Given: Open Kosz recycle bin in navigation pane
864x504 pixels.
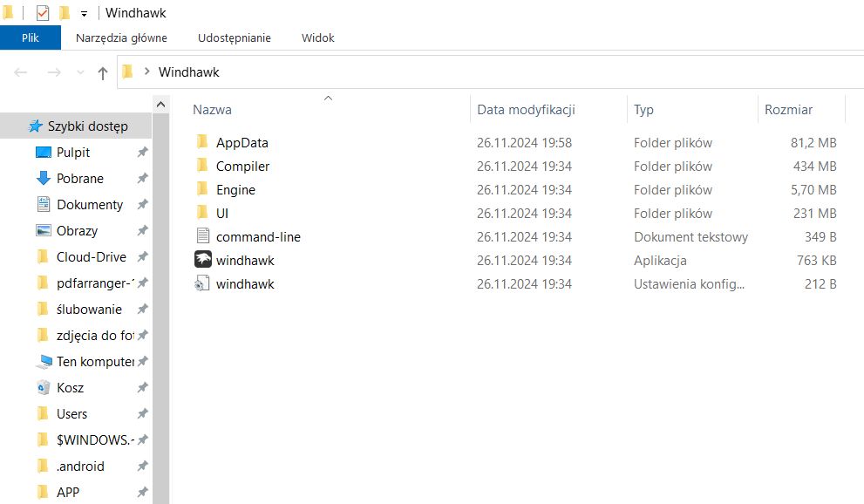Looking at the screenshot, I should (x=70, y=388).
